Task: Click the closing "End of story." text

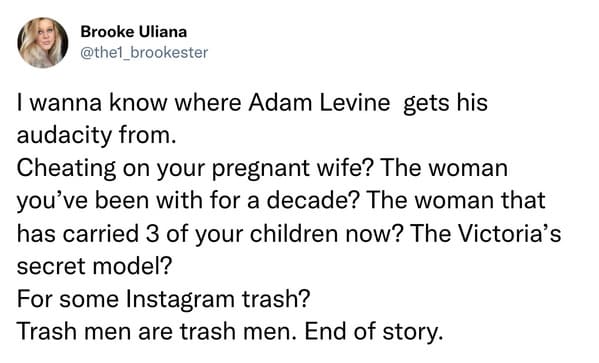Action: point(374,332)
